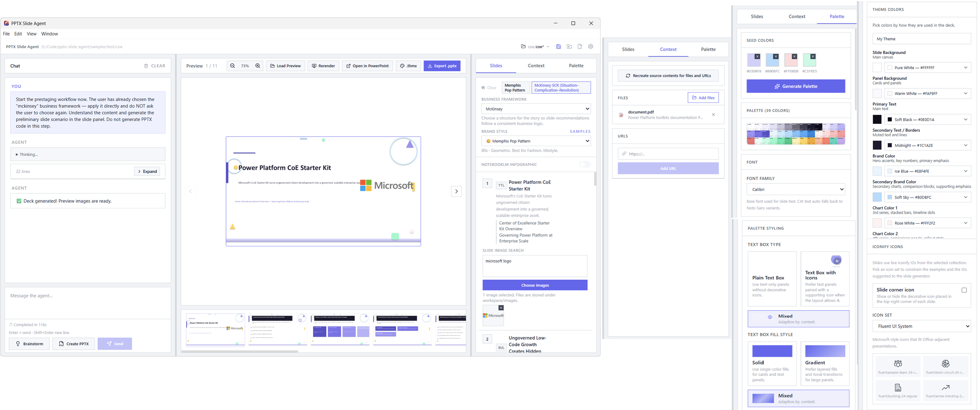980x410 pixels.
Task: Expand the Thinking disclosure triangle
Action: click(x=17, y=155)
